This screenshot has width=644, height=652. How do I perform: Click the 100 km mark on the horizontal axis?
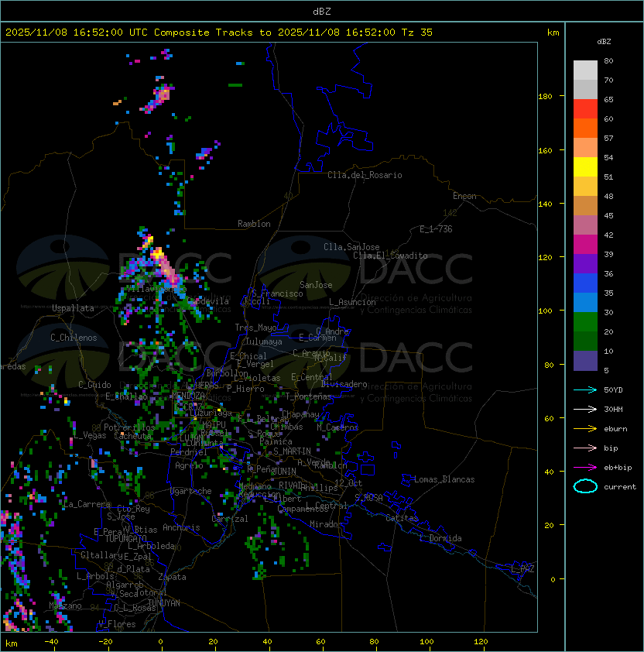coord(426,642)
